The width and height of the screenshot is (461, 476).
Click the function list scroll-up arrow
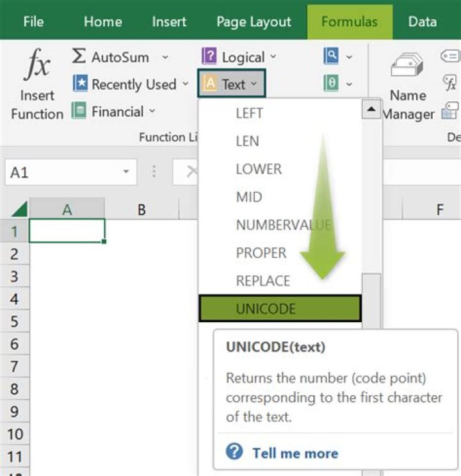click(371, 109)
